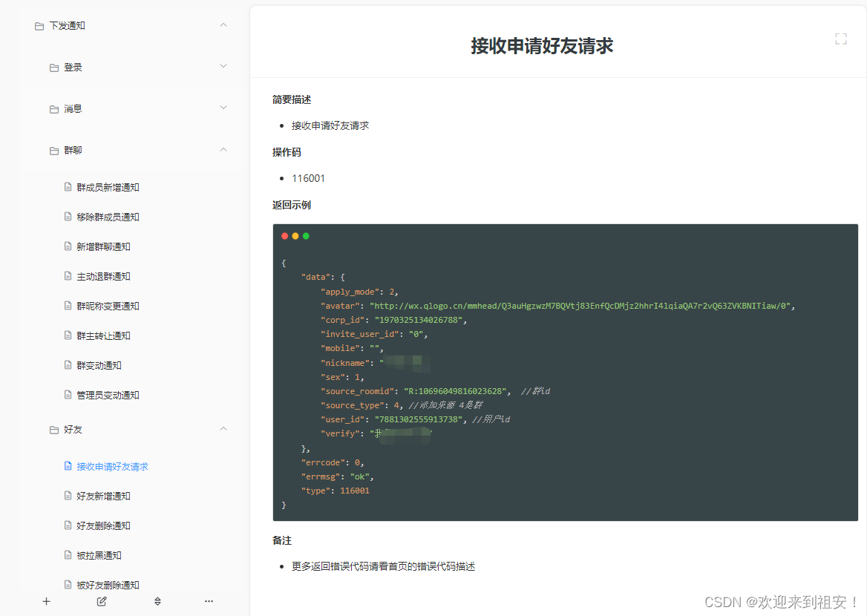Image resolution: width=867 pixels, height=616 pixels.
Task: Open 移除群成员通知 document
Action: pos(108,217)
